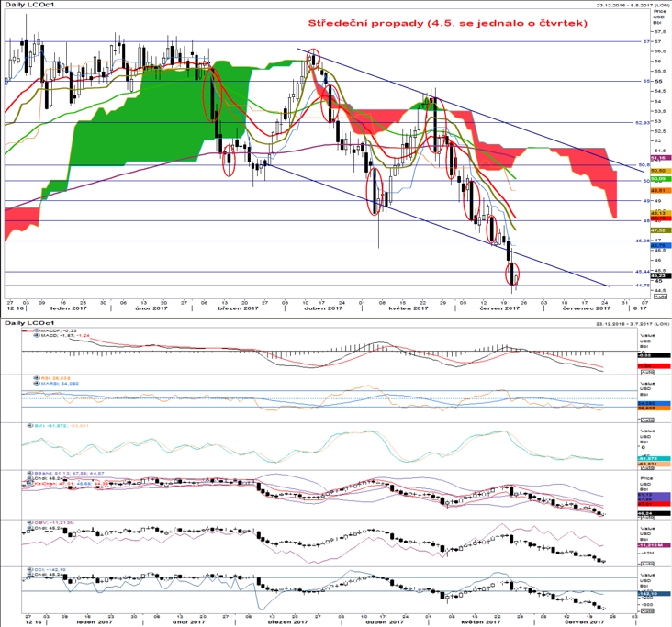
Task: Click the icon beside RSI indicator label
Action: 37,378
